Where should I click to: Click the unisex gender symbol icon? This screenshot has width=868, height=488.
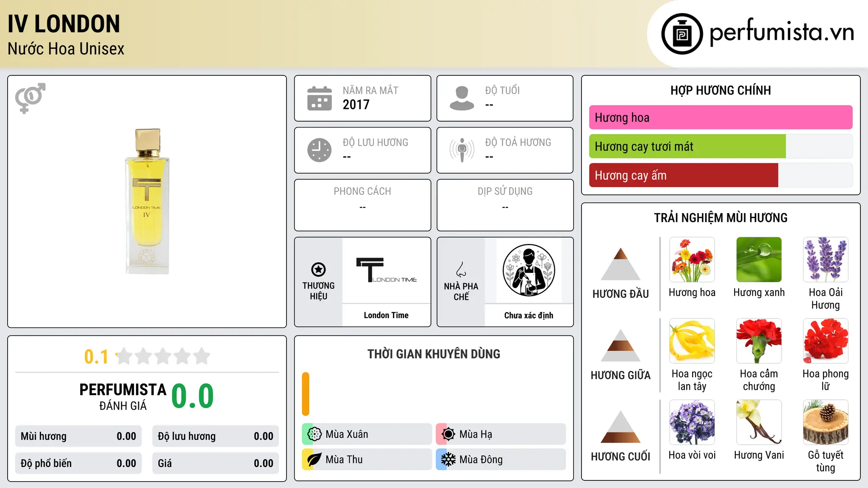pyautogui.click(x=30, y=98)
